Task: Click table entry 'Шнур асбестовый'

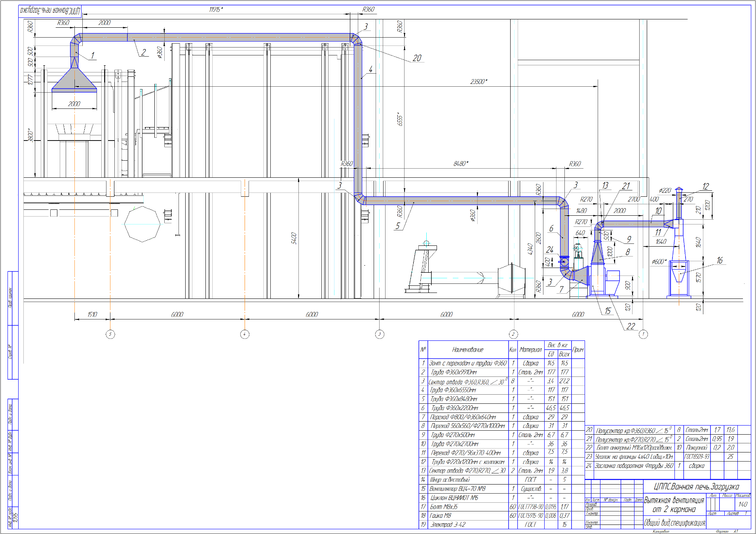Action: 450,480
